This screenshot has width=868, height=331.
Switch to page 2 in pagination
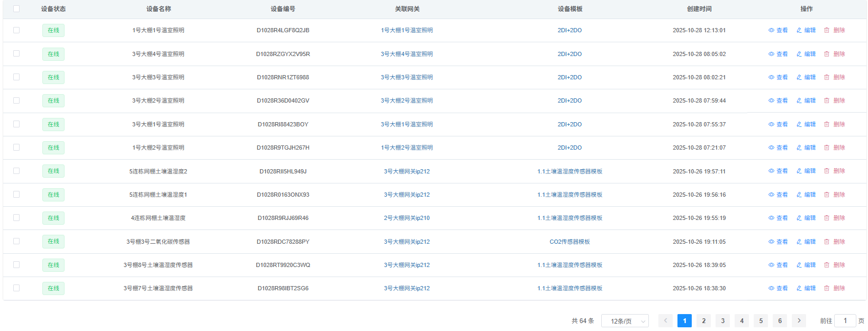point(703,321)
